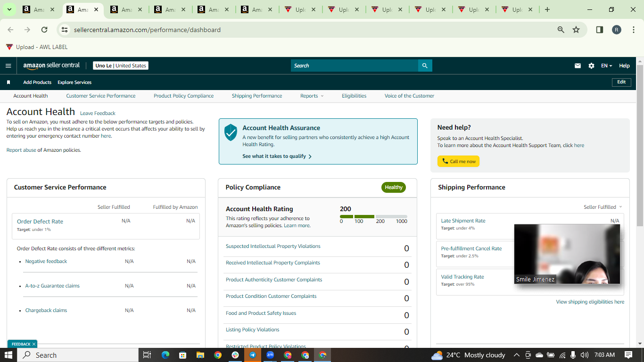
Task: Open the Eligibilities tab
Action: pos(354,96)
